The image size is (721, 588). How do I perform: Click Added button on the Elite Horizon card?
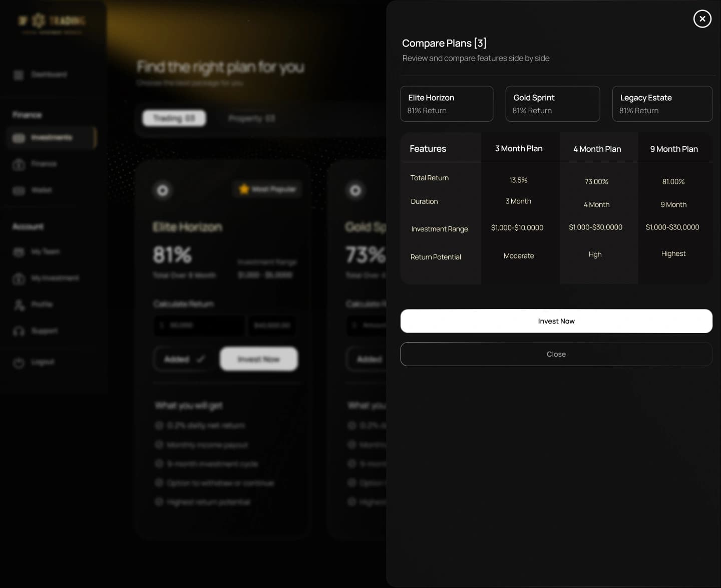[185, 359]
